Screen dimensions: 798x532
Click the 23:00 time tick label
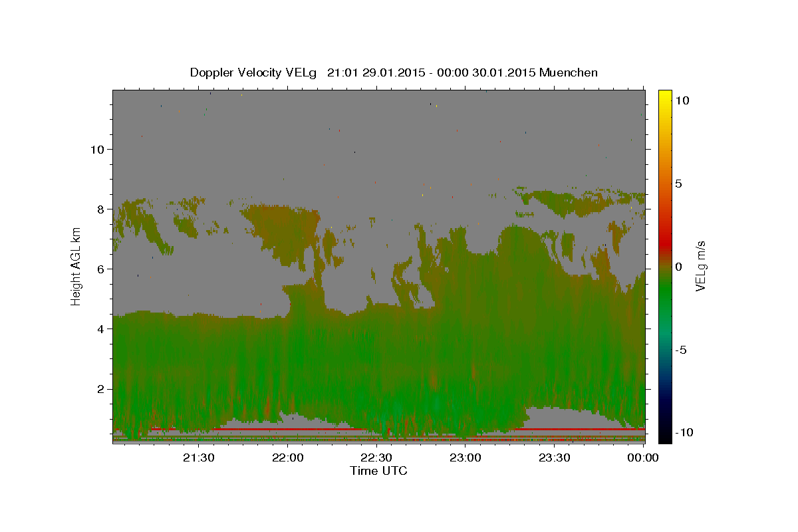point(465,458)
